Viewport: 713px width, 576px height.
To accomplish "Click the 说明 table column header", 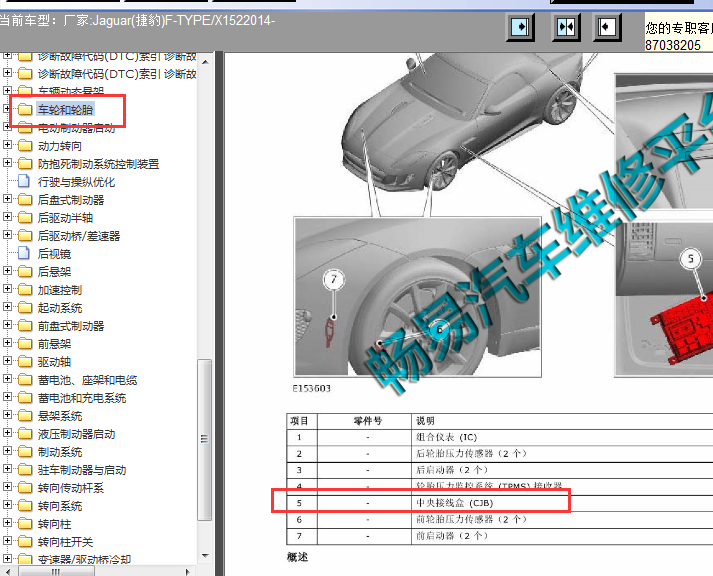I will tap(425, 421).
